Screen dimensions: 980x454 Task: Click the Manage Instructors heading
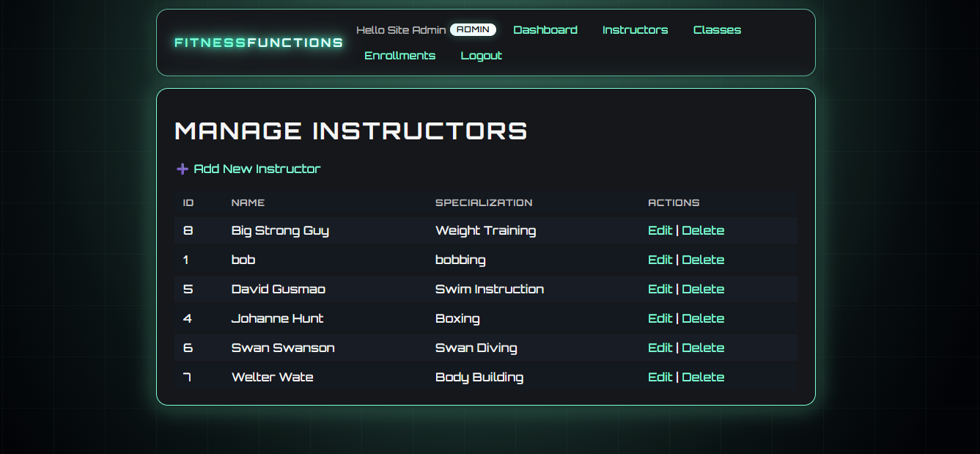click(x=350, y=131)
